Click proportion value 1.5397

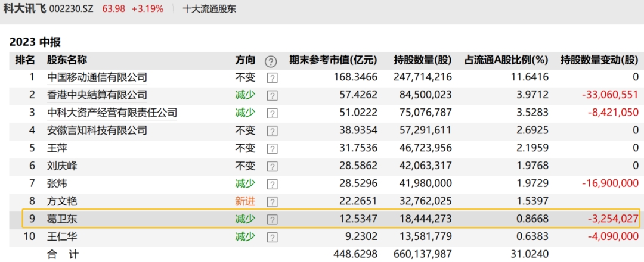(531, 201)
